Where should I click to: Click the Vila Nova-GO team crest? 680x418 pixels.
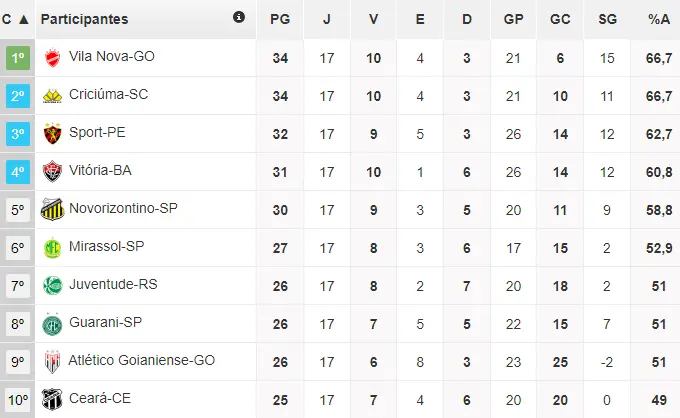(x=52, y=57)
